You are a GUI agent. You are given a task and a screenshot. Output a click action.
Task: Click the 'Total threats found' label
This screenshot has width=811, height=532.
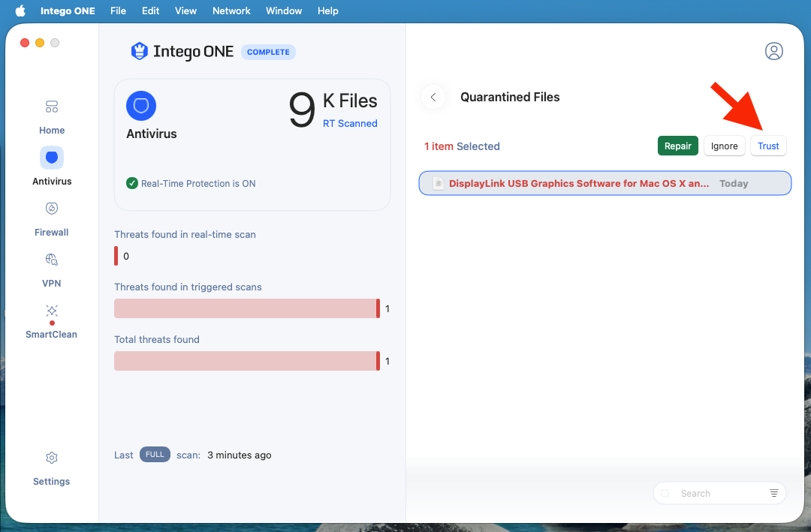(157, 340)
